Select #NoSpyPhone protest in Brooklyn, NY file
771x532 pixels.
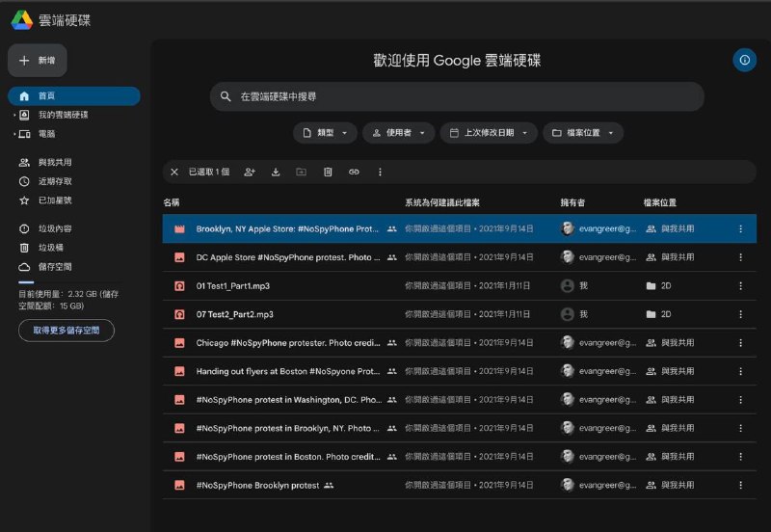460,428
